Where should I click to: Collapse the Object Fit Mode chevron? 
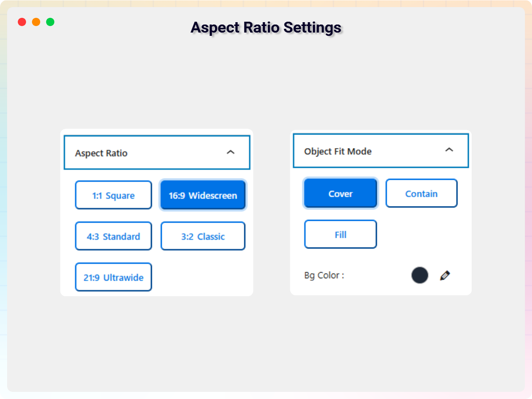449,150
